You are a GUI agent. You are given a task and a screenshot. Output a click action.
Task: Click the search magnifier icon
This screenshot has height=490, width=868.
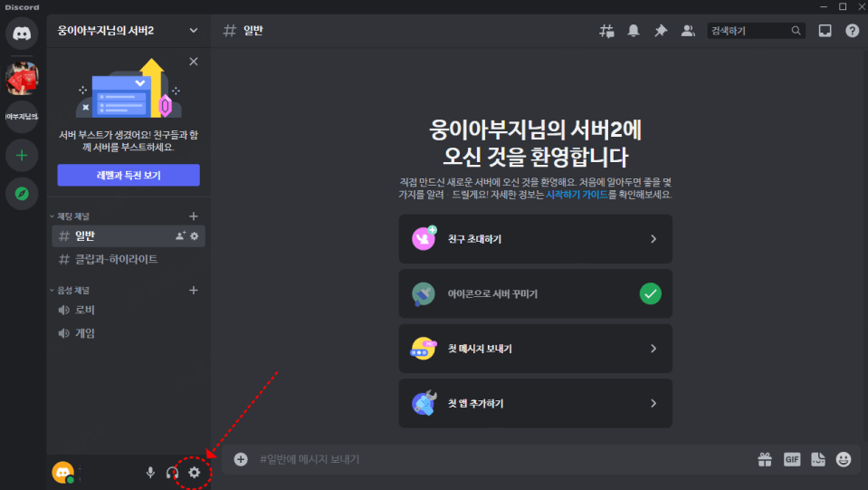pos(796,31)
